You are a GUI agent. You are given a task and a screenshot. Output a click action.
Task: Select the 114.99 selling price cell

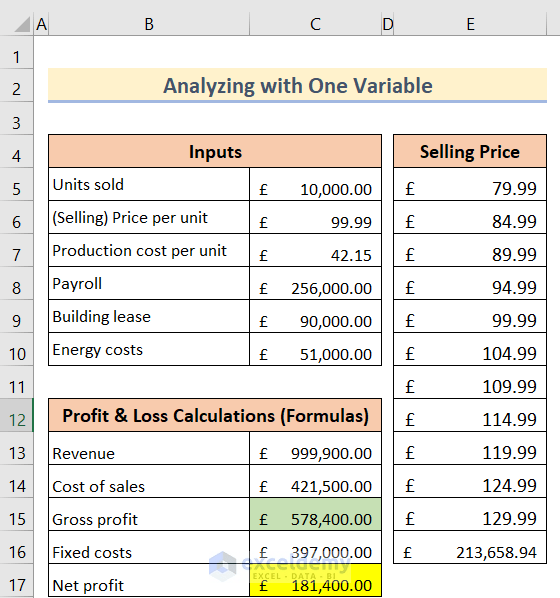point(470,415)
